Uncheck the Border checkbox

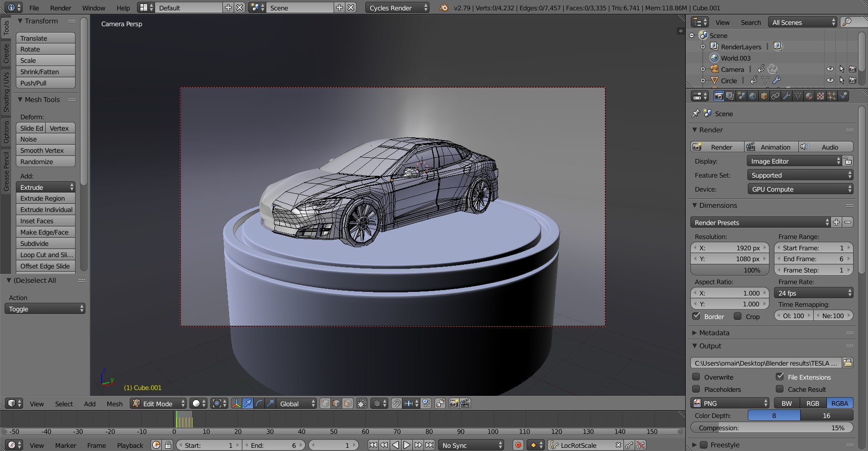696,316
